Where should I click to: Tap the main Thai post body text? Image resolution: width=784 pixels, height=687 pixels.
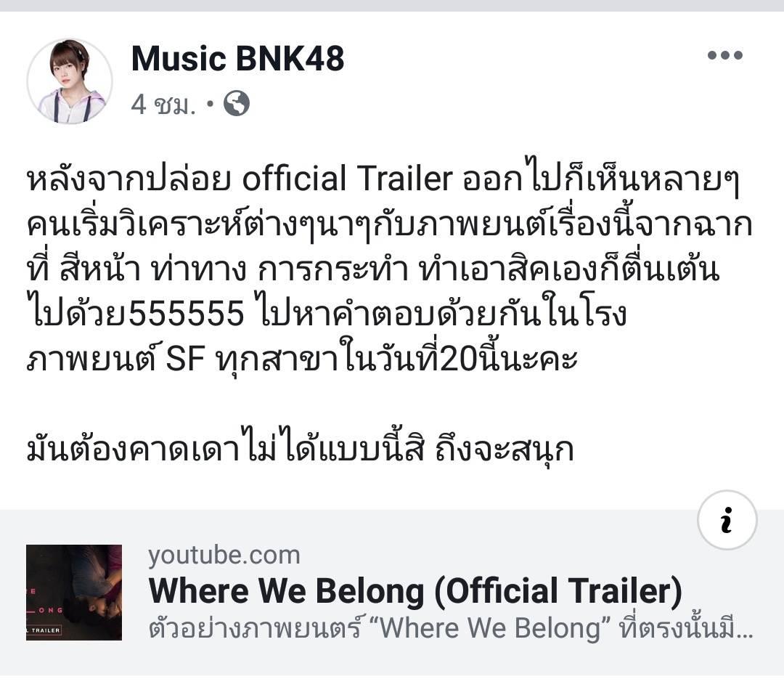tap(390, 268)
